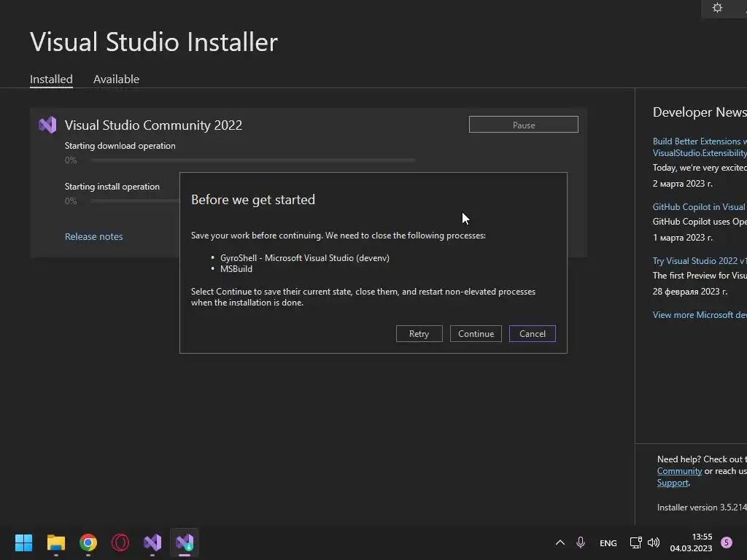Click the microphone tray icon
Viewport: 747px width, 560px height.
(581, 542)
